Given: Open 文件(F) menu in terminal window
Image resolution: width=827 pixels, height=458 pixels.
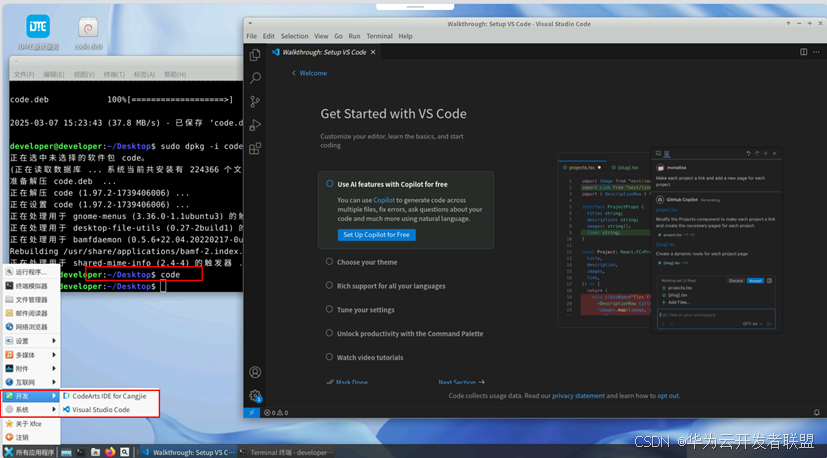Looking at the screenshot, I should (24, 74).
